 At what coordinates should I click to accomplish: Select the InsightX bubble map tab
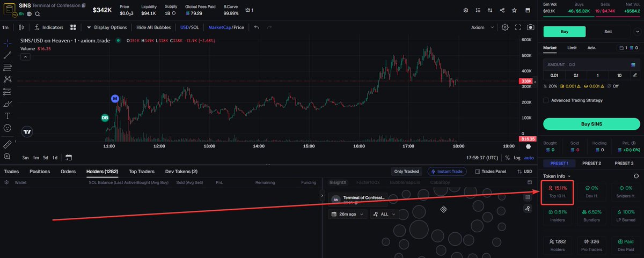338,182
